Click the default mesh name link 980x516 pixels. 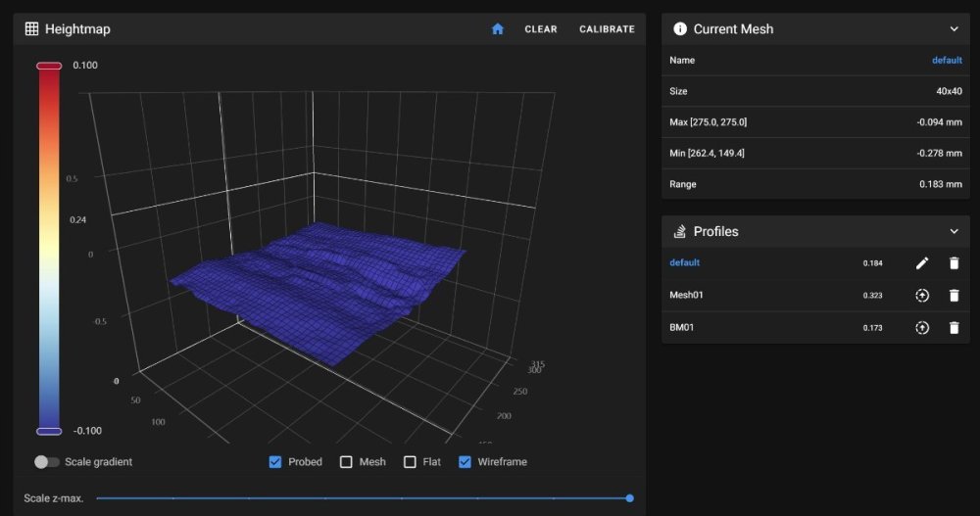pyautogui.click(x=947, y=60)
